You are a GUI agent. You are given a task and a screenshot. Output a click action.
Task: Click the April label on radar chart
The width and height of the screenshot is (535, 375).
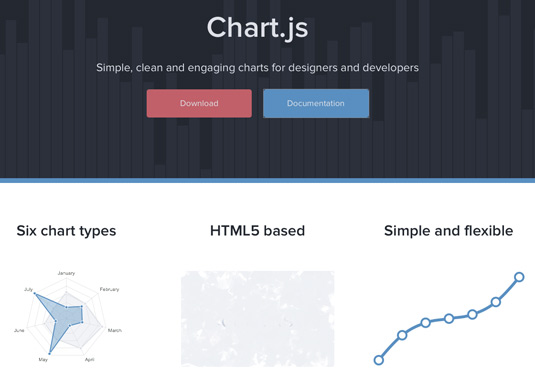click(x=89, y=359)
